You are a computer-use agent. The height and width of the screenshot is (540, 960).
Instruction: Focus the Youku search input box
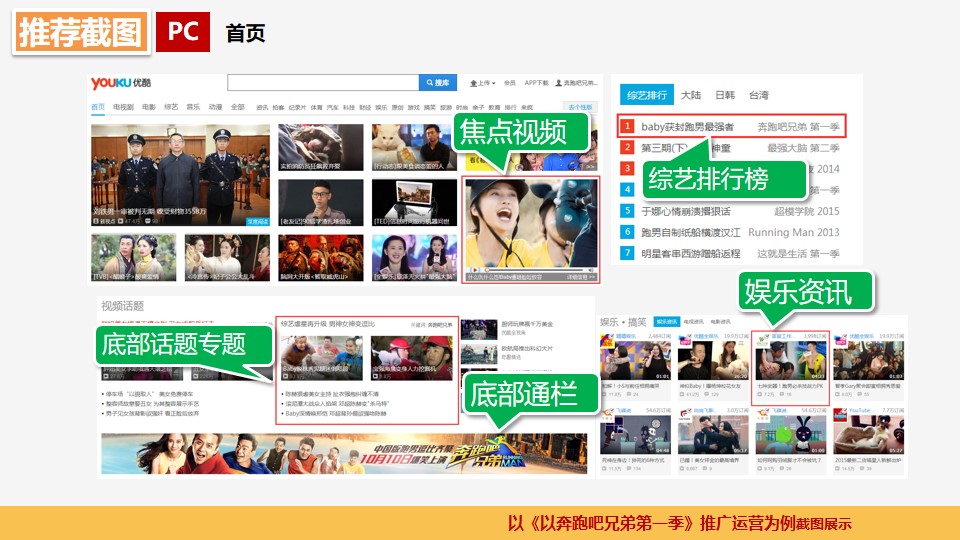pyautogui.click(x=323, y=83)
